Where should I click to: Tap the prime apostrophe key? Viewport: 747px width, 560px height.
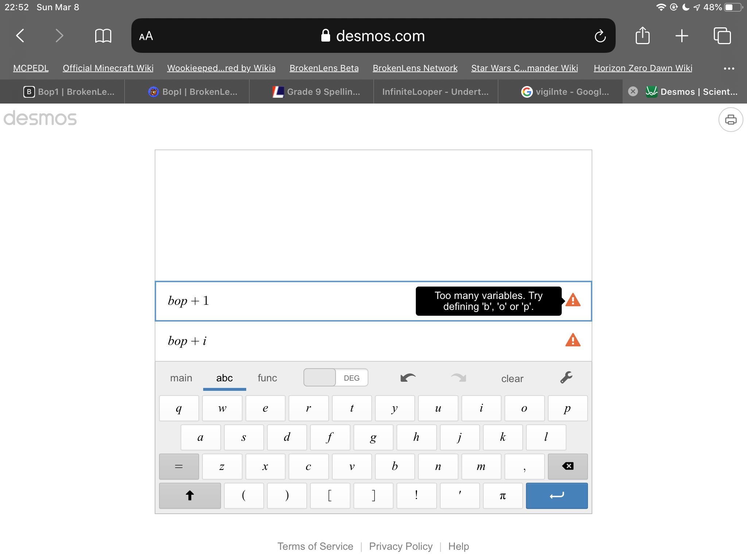click(x=460, y=495)
